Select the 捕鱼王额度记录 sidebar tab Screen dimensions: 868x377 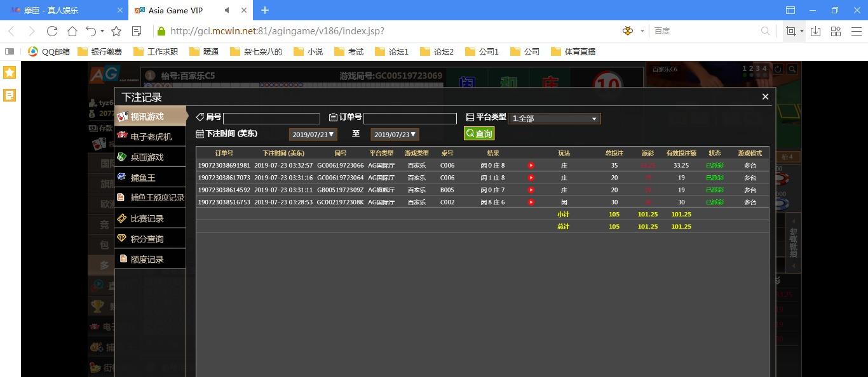[151, 197]
